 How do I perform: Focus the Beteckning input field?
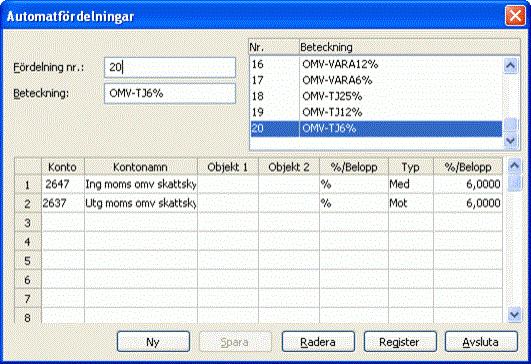click(x=170, y=93)
